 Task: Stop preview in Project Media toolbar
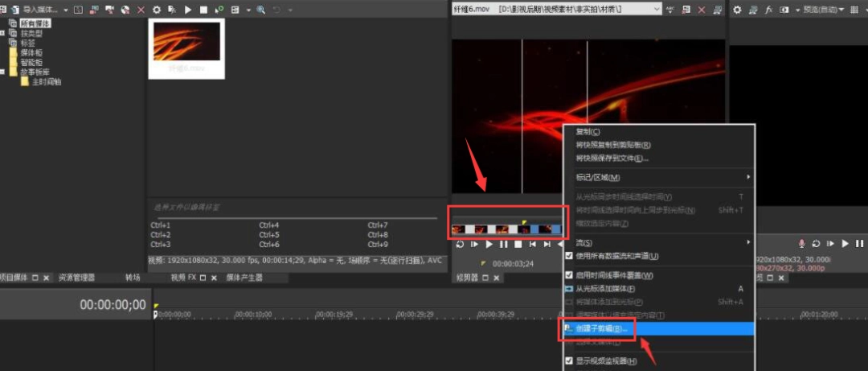tap(203, 10)
